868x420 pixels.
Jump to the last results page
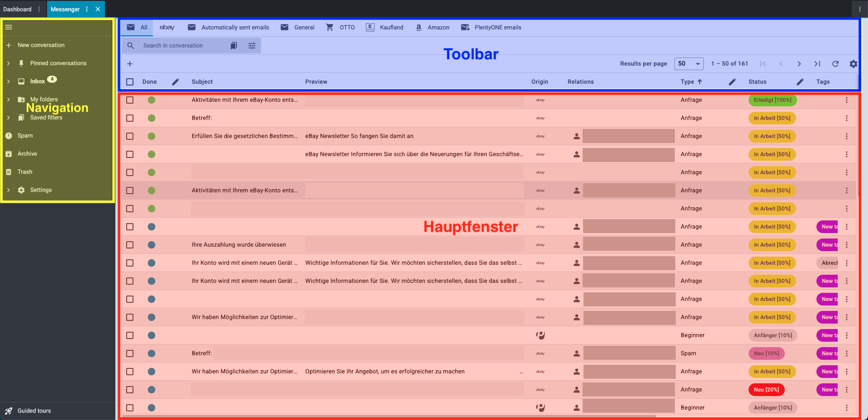click(817, 64)
